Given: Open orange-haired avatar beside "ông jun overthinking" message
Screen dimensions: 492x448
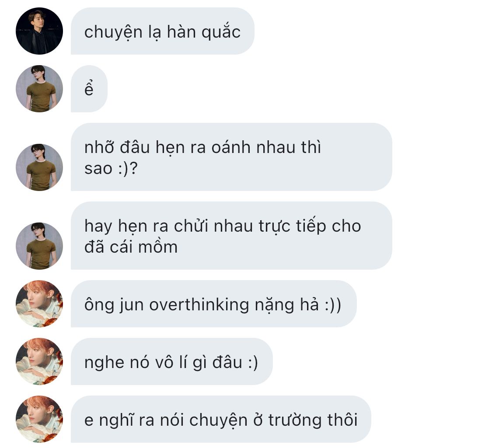Looking at the screenshot, I should pos(39,304).
